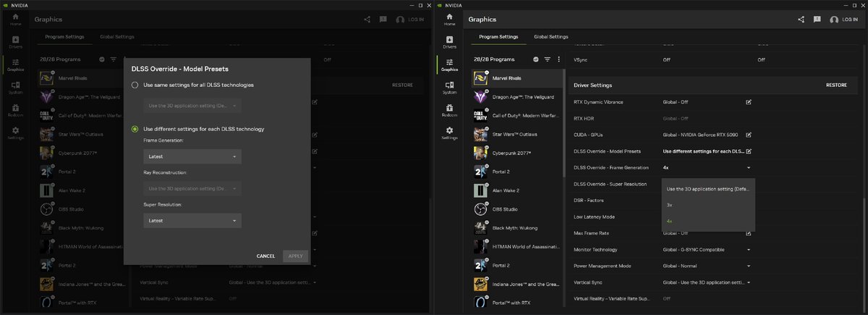Open the Frame Generation 'Latest' dropdown in dialog
The height and width of the screenshot is (315, 868).
(x=192, y=156)
